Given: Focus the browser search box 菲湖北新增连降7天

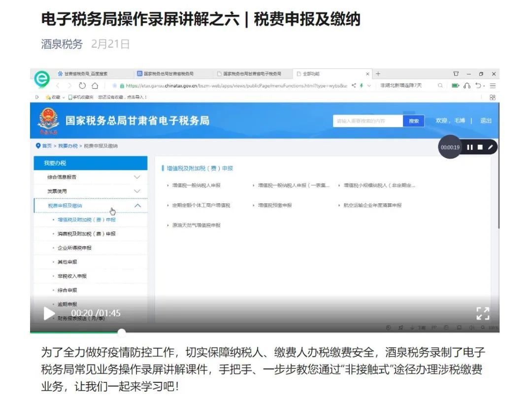Looking at the screenshot, I should pyautogui.click(x=401, y=86).
